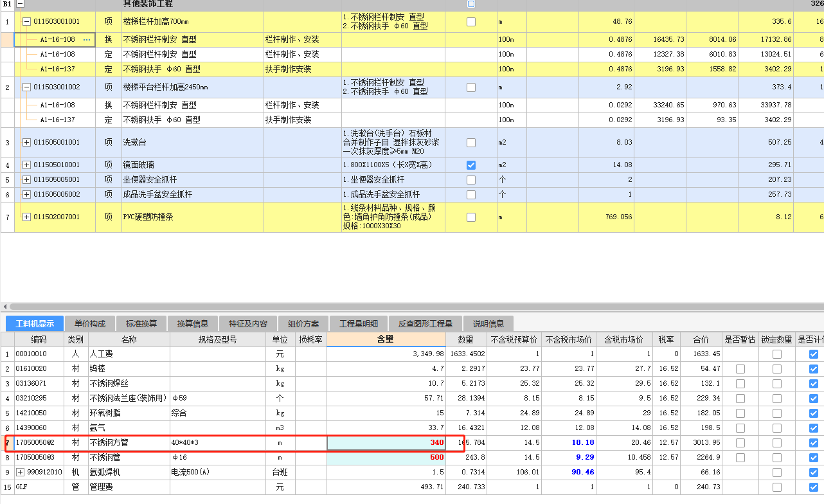Open the 说明信息 tab
Image resolution: width=824 pixels, height=504 pixels.
tap(488, 323)
